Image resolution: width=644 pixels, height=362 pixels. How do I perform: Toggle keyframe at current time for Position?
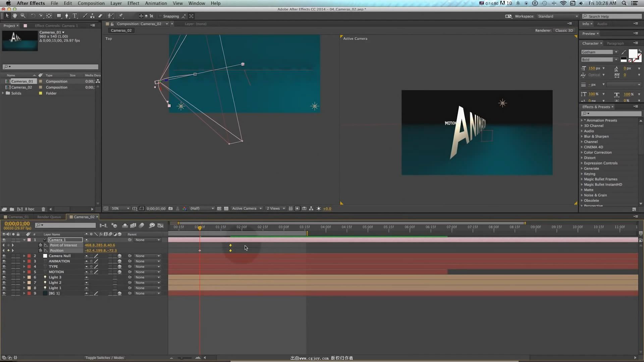(x=8, y=251)
